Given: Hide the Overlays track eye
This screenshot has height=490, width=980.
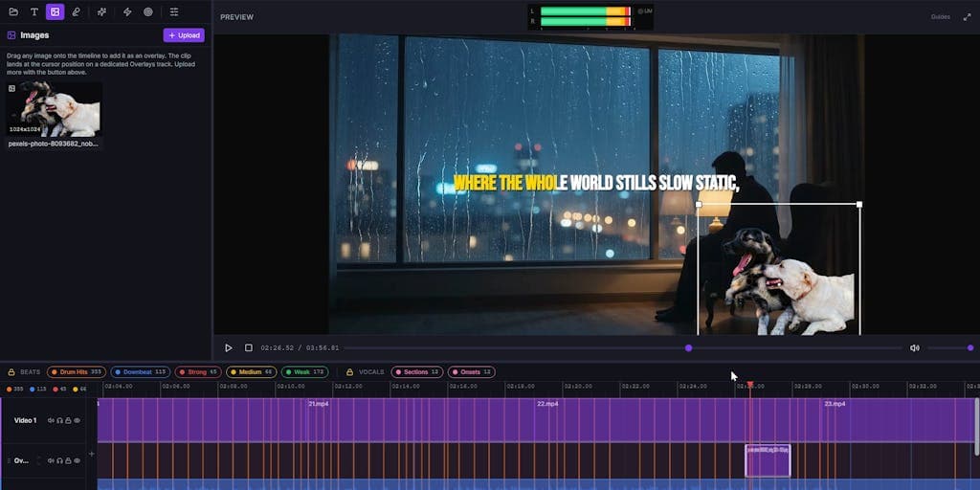Looking at the screenshot, I should pyautogui.click(x=77, y=460).
